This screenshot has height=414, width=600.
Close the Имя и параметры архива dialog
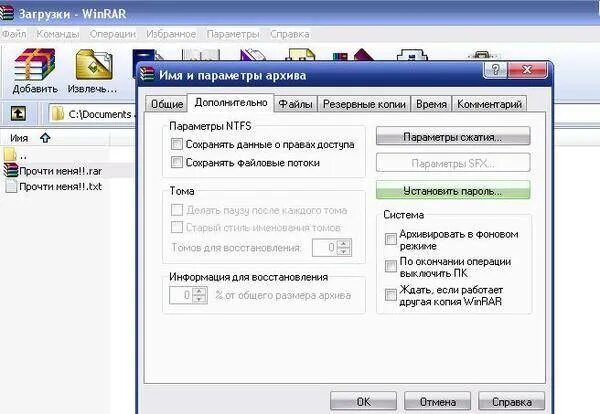527,70
